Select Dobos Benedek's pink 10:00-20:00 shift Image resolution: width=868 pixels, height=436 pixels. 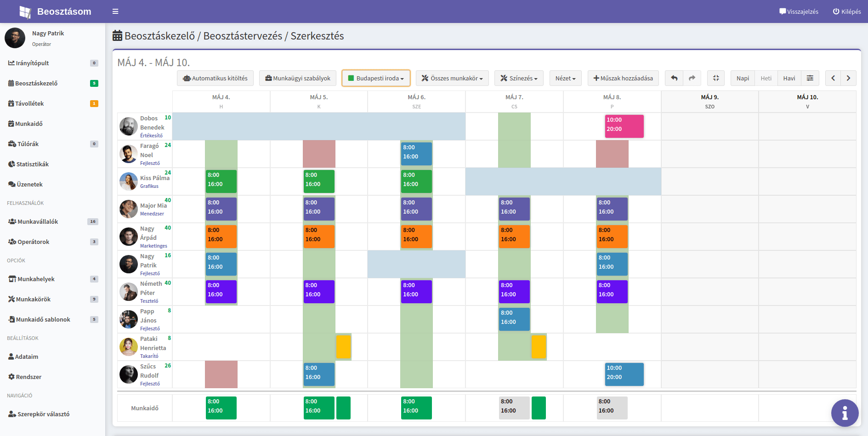[x=624, y=126]
